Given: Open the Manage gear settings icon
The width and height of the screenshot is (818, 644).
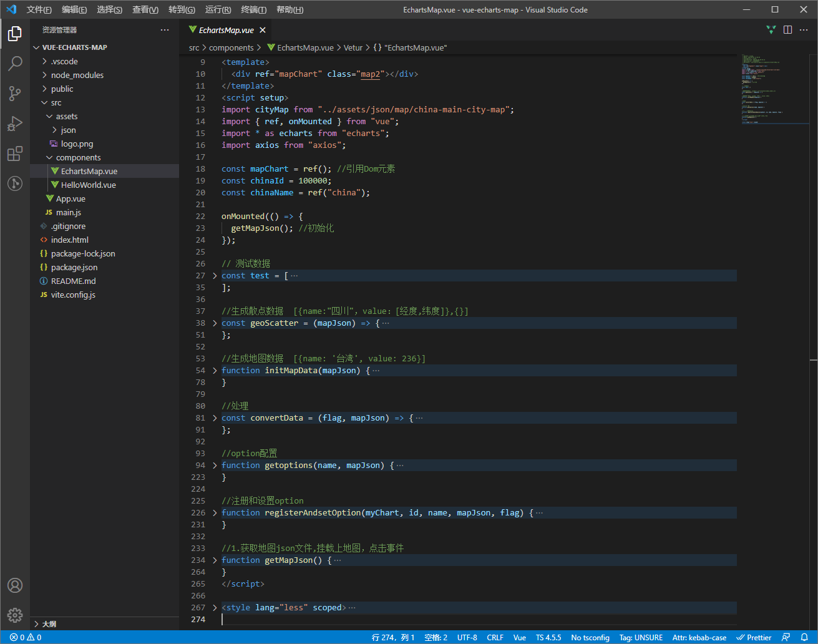Looking at the screenshot, I should point(15,615).
